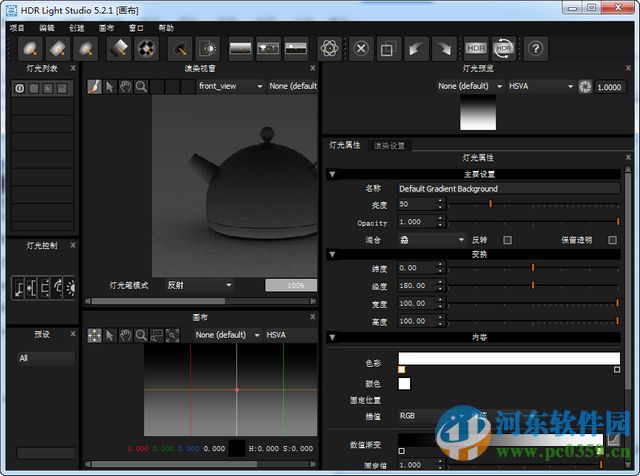
Task: Click the 100% zoom button in render view
Action: tap(291, 285)
